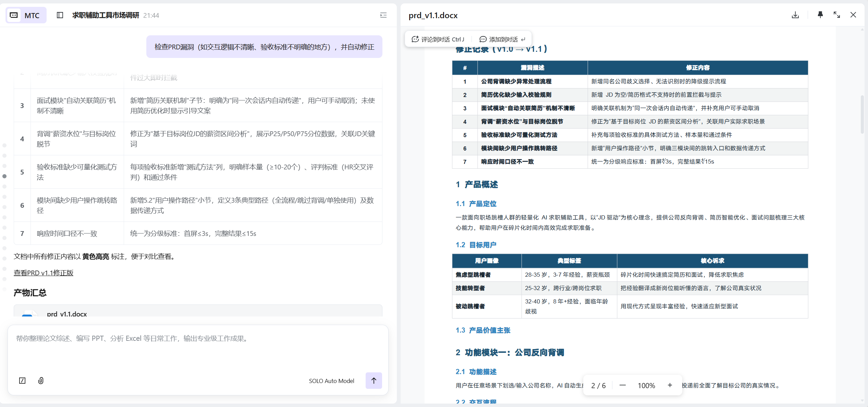Expand document preview to fullscreen
This screenshot has height=407, width=868.
tap(837, 15)
